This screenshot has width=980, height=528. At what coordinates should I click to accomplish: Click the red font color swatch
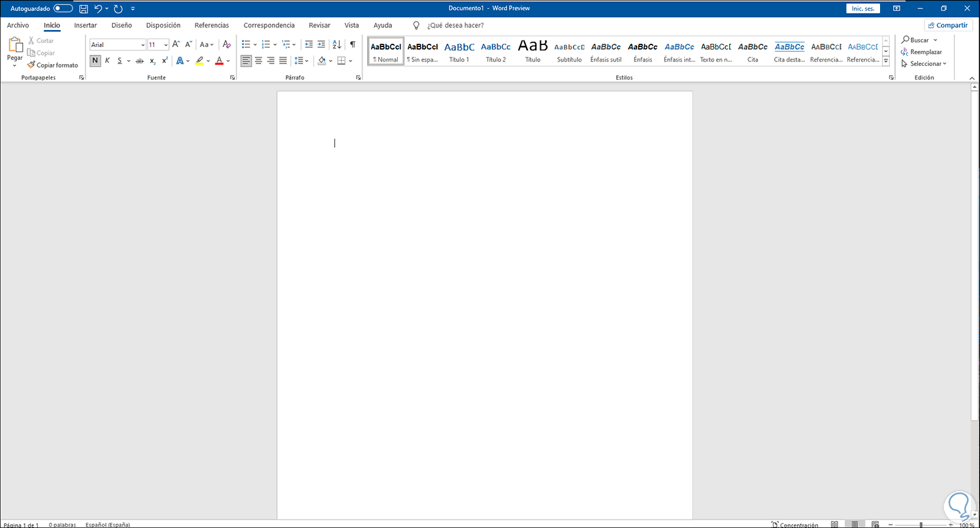click(x=219, y=61)
